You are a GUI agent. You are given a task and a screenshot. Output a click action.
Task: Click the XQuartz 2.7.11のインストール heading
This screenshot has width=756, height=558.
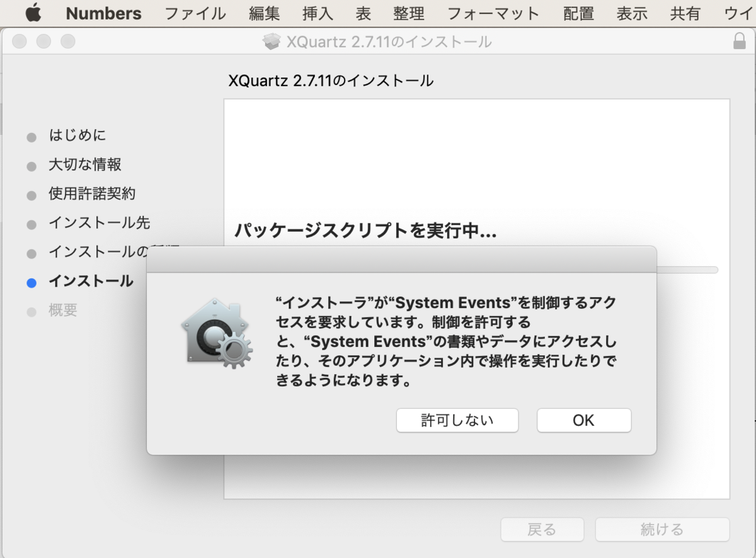coord(331,81)
